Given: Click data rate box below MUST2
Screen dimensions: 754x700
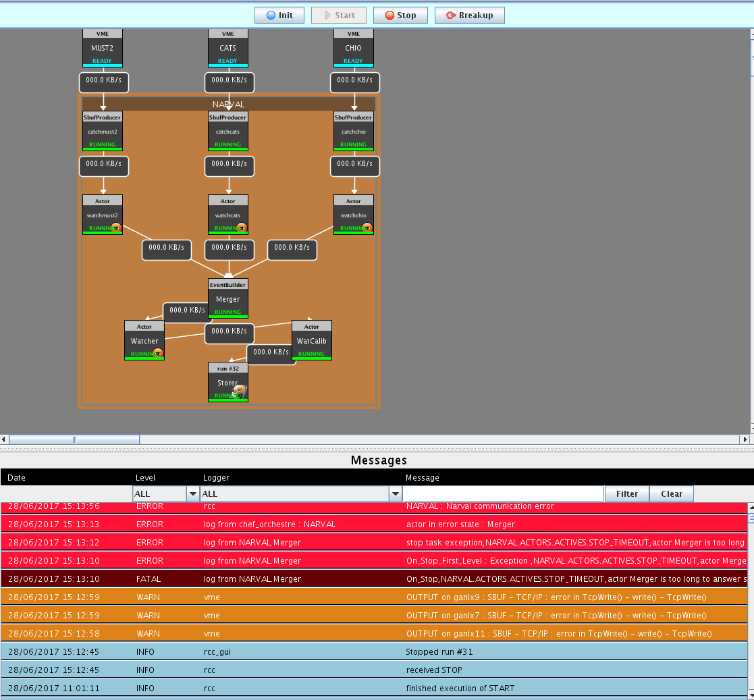Looking at the screenshot, I should (x=104, y=82).
